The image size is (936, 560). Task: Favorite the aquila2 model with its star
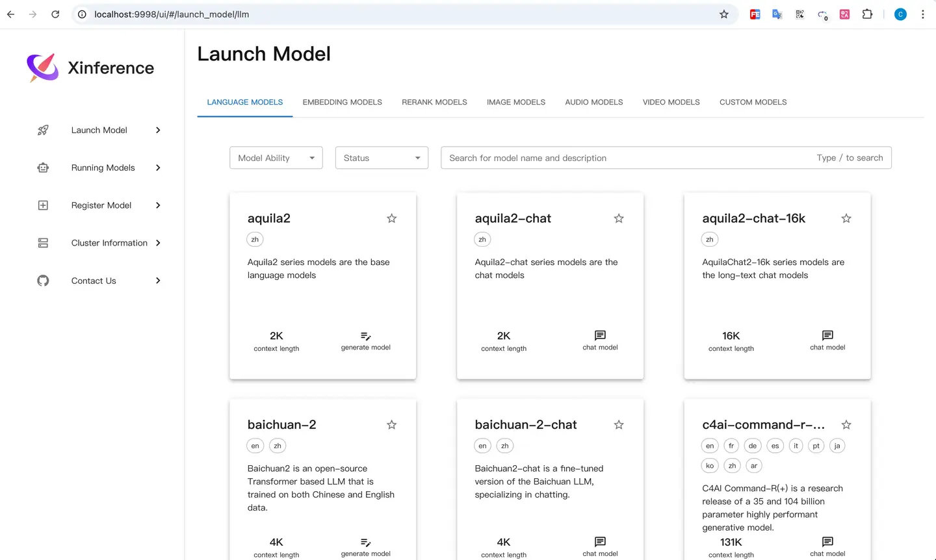coord(391,218)
